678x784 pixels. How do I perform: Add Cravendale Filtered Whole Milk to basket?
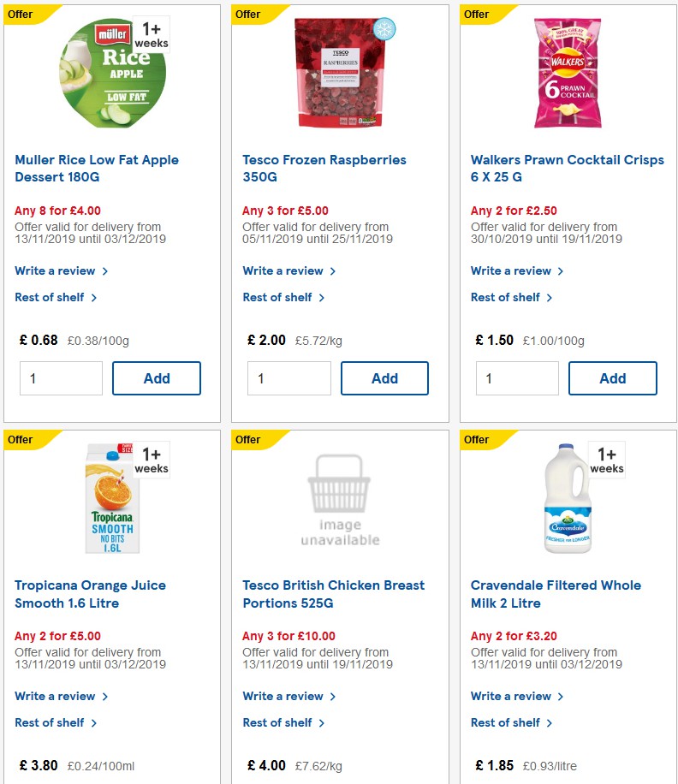click(x=612, y=781)
